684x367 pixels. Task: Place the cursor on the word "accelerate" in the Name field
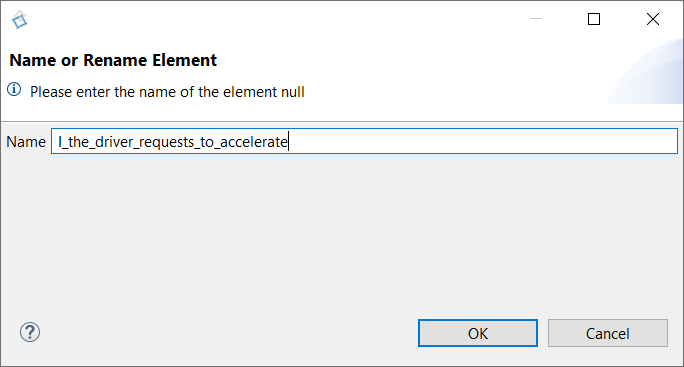pyautogui.click(x=253, y=142)
